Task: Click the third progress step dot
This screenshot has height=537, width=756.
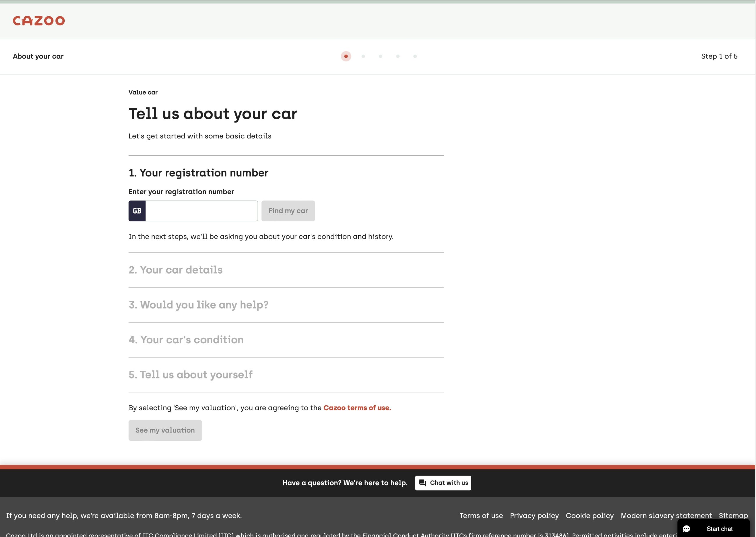Action: (x=380, y=56)
